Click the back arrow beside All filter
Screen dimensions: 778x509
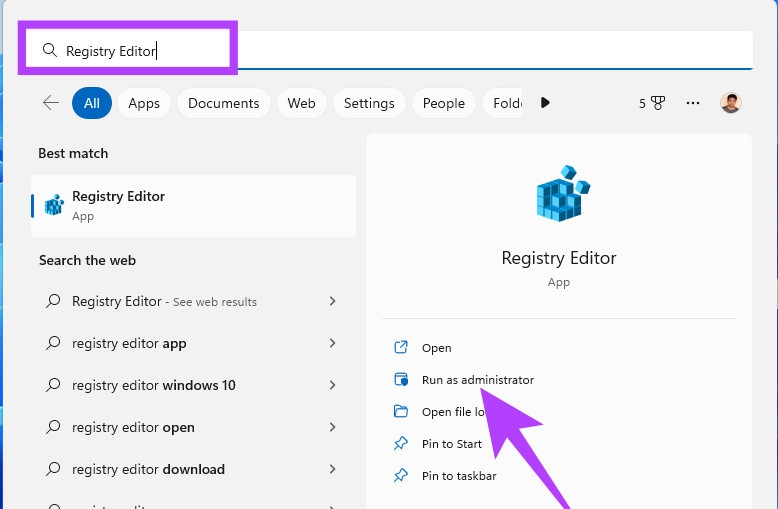point(51,103)
